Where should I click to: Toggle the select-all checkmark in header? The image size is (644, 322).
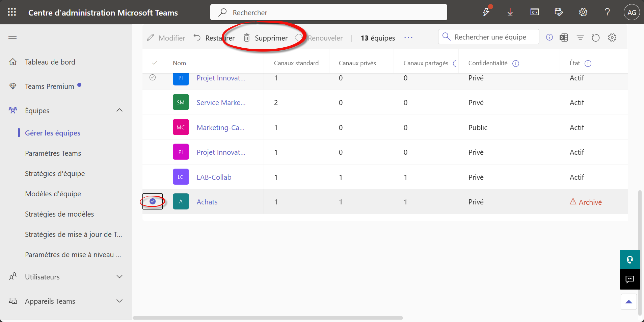[x=155, y=63]
